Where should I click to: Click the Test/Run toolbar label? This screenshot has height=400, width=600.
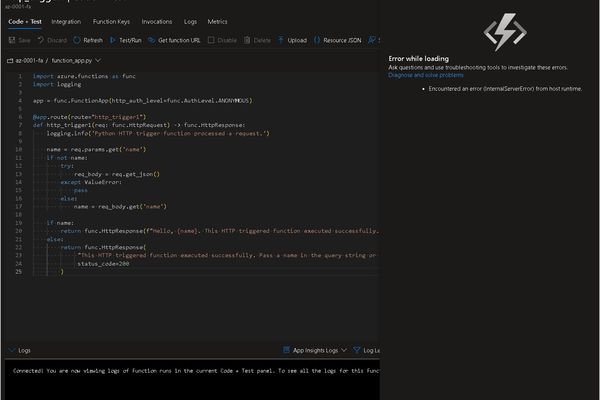(x=130, y=40)
